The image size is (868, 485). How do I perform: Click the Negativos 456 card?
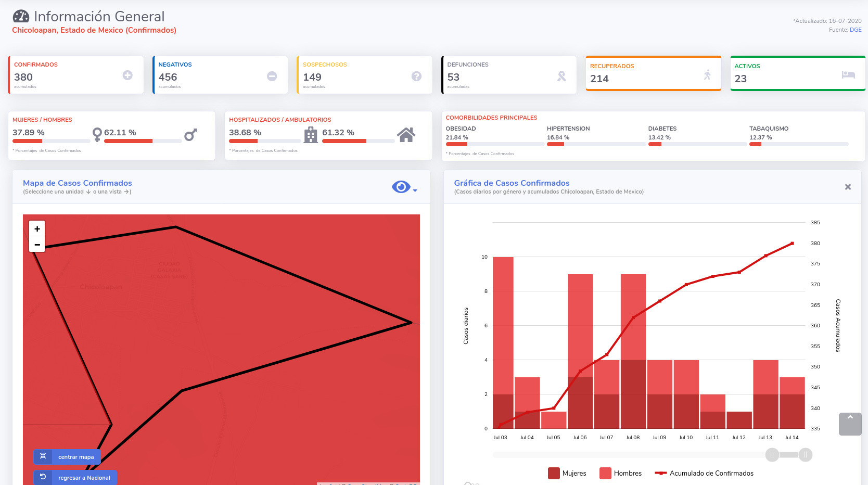pos(220,75)
